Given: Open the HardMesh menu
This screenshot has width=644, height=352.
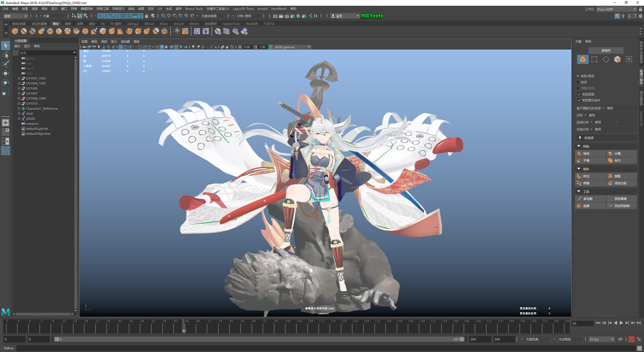Looking at the screenshot, I should click(279, 8).
